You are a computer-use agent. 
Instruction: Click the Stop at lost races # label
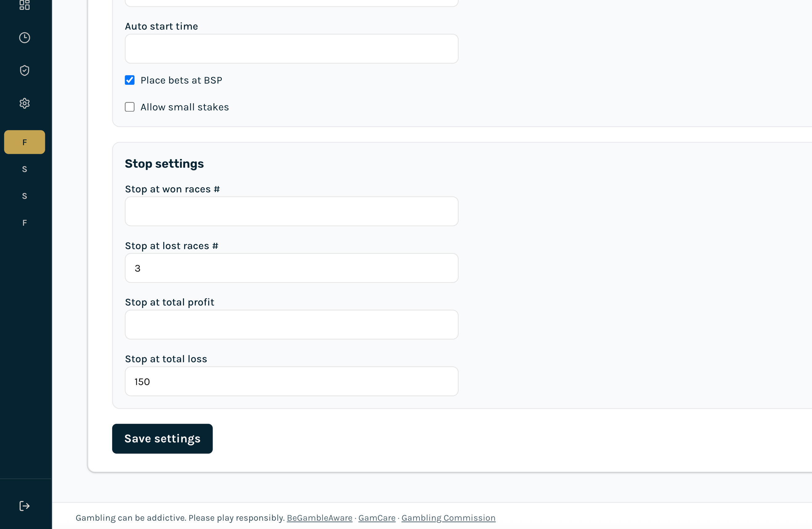[172, 246]
